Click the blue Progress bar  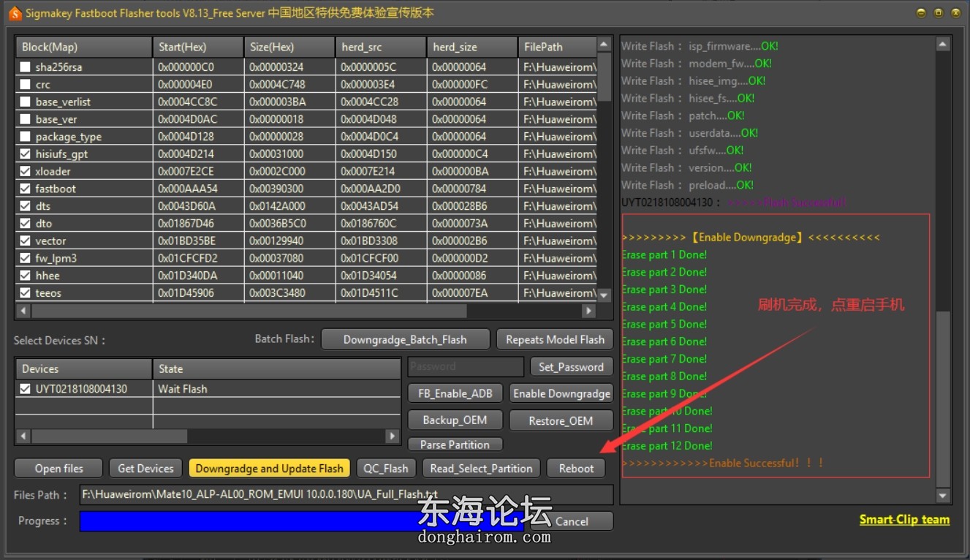point(301,521)
